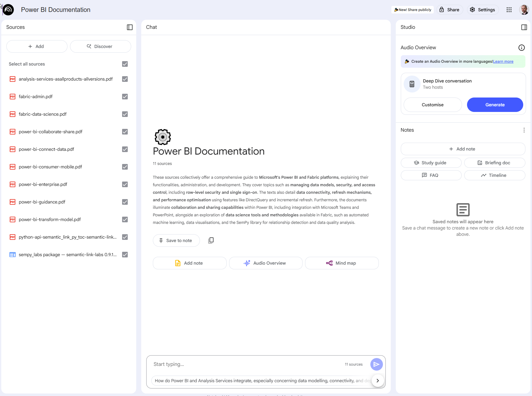Uncheck power-bi-enterprise.pdf checkbox
This screenshot has width=532, height=396.
(125, 184)
